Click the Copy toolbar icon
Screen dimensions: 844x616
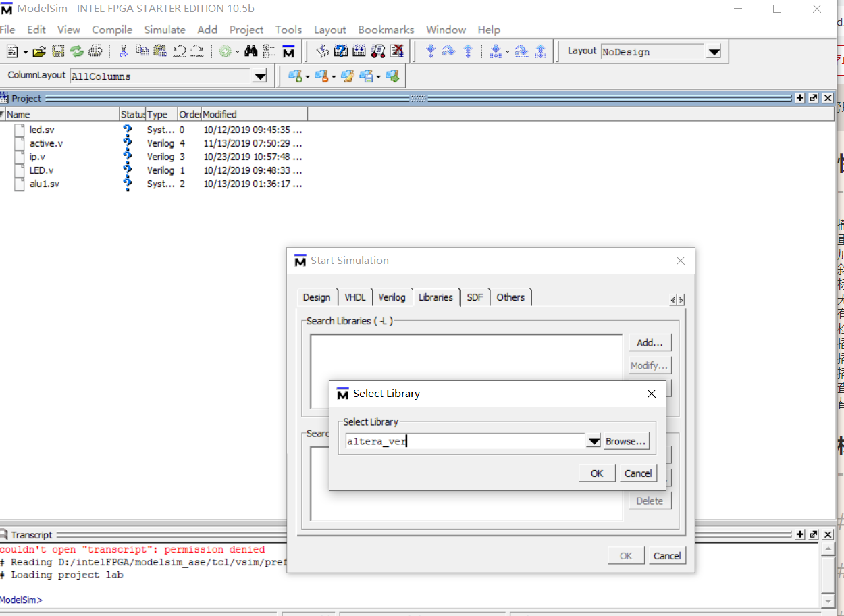click(142, 51)
